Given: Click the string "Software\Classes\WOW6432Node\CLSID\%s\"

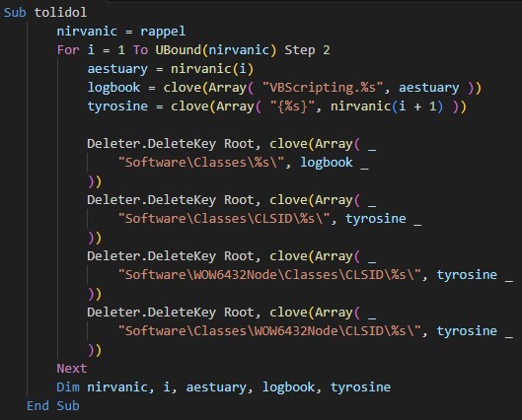Looking at the screenshot, I should pos(269,331).
